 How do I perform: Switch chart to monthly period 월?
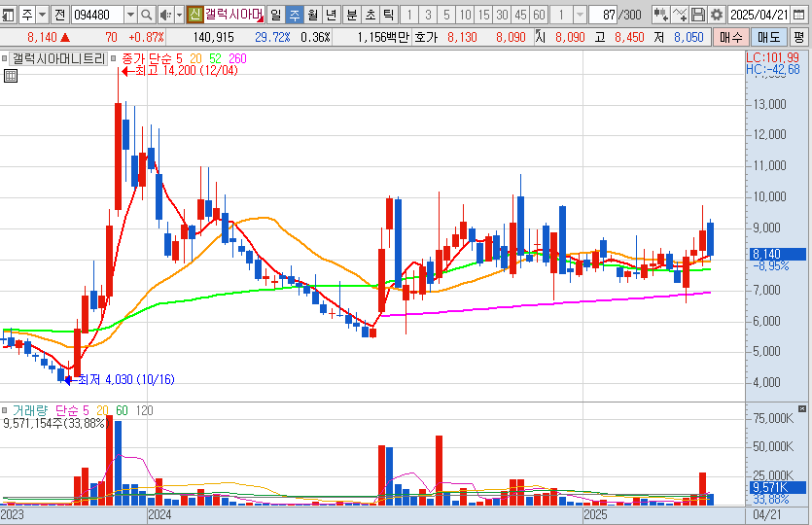[313, 15]
